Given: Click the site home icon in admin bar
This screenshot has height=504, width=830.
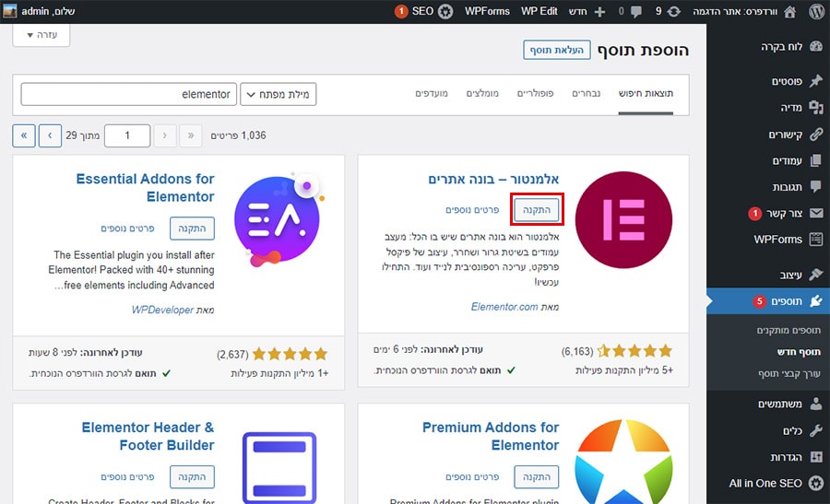Looking at the screenshot, I should click(x=789, y=11).
